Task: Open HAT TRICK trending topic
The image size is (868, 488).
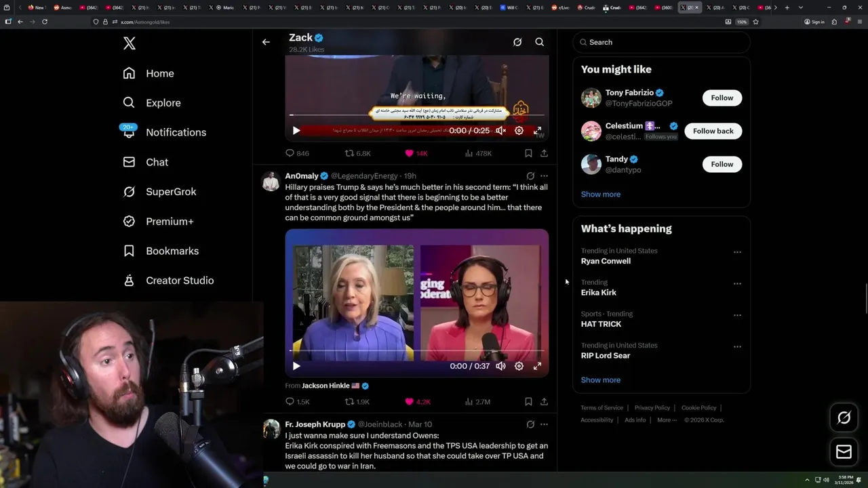Action: tap(601, 324)
